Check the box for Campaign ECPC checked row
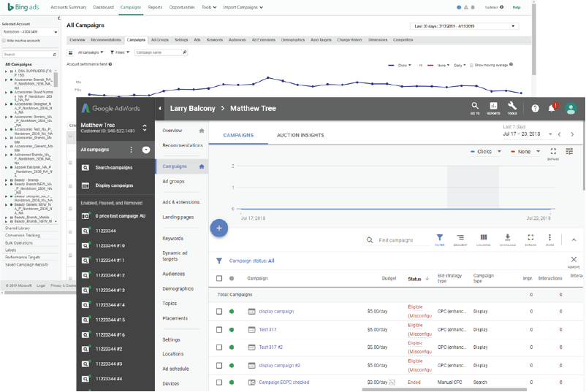Viewport: 586px width, 392px height. pos(219,383)
